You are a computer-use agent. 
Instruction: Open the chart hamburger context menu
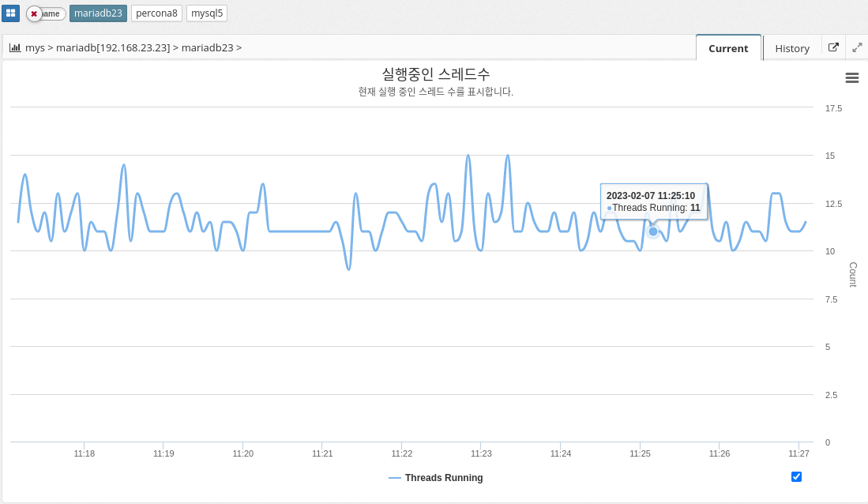click(x=851, y=77)
